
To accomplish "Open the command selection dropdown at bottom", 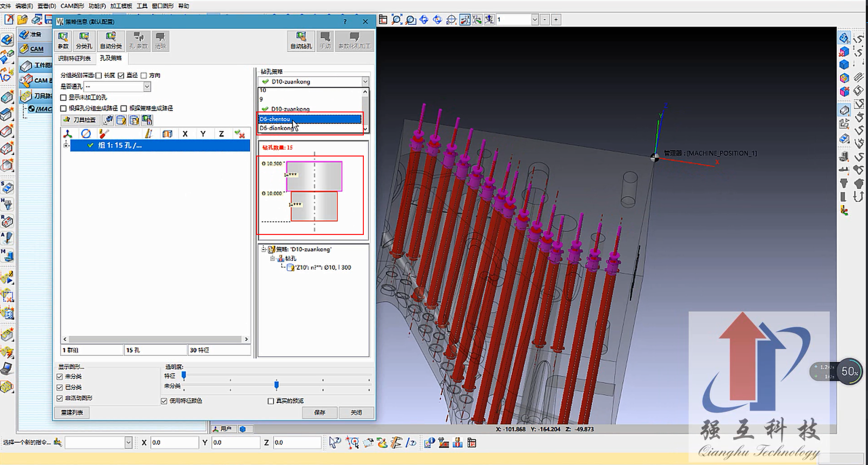I will (x=128, y=443).
